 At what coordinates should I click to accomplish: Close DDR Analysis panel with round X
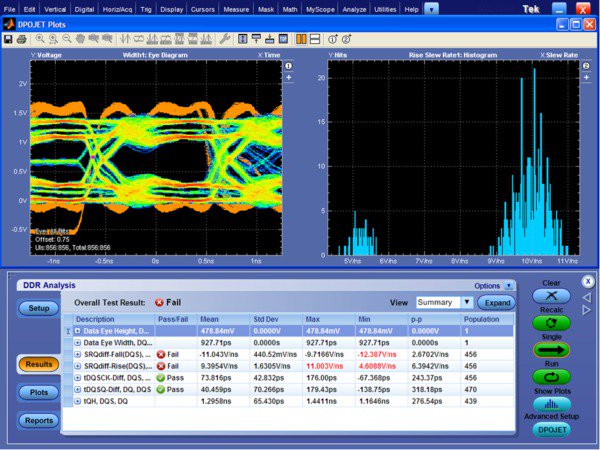pos(588,282)
